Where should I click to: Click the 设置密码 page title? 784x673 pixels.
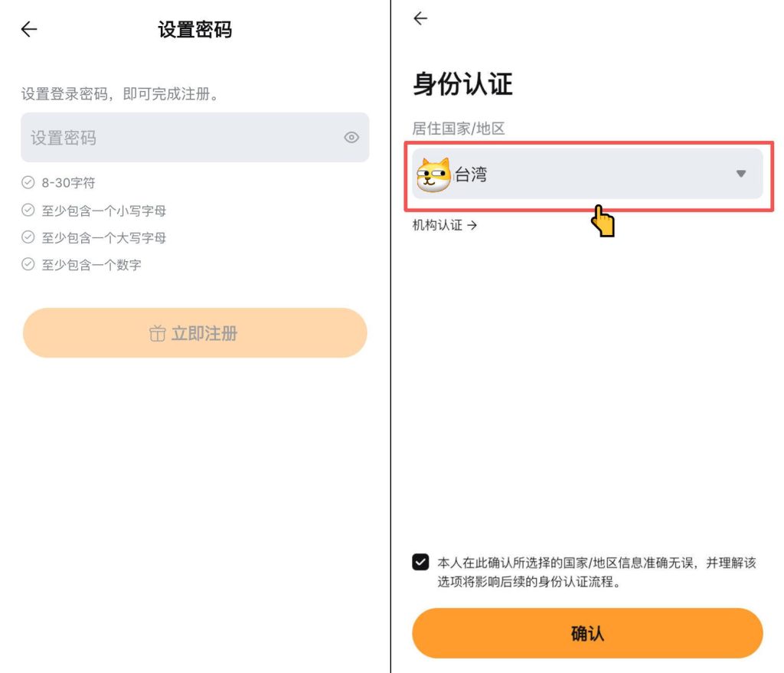(x=194, y=30)
